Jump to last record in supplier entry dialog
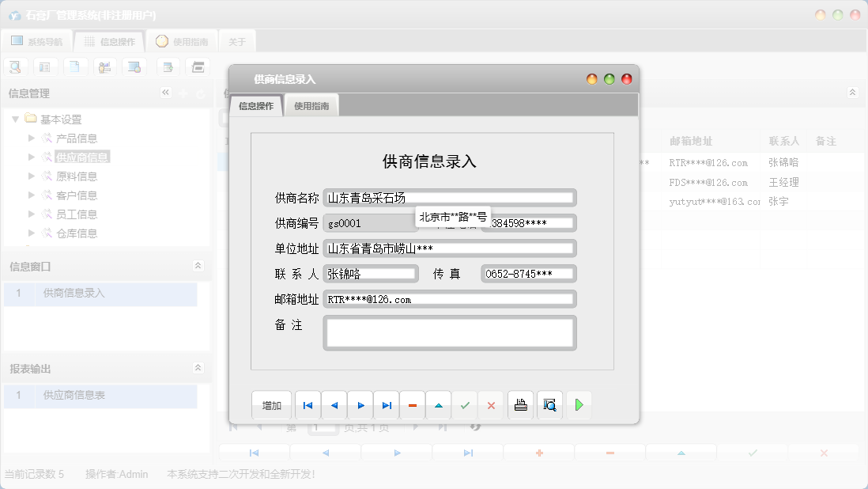This screenshot has width=868, height=489. [387, 405]
